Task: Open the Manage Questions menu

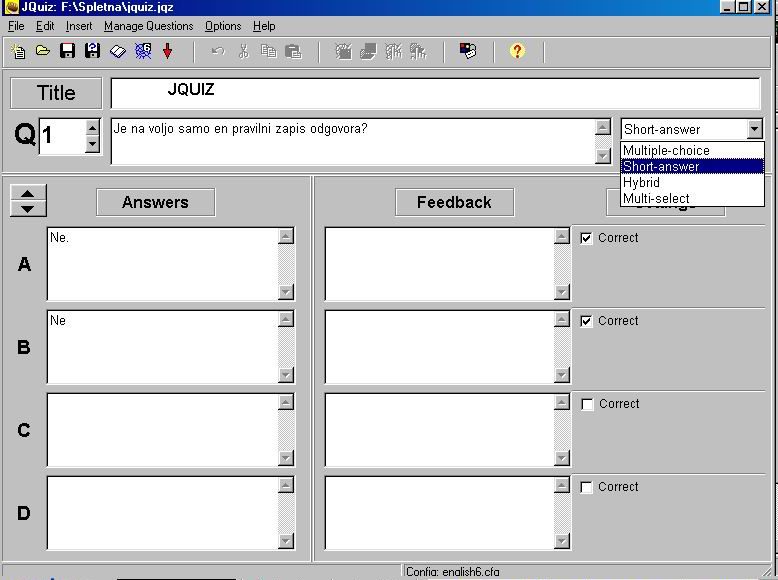Action: 148,26
